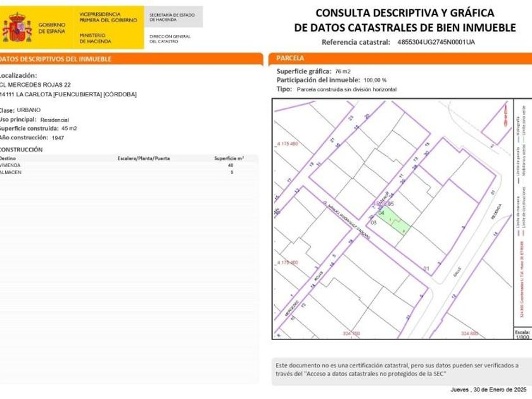Click 'Parcela construida sin división horizontal' text

tap(346, 89)
